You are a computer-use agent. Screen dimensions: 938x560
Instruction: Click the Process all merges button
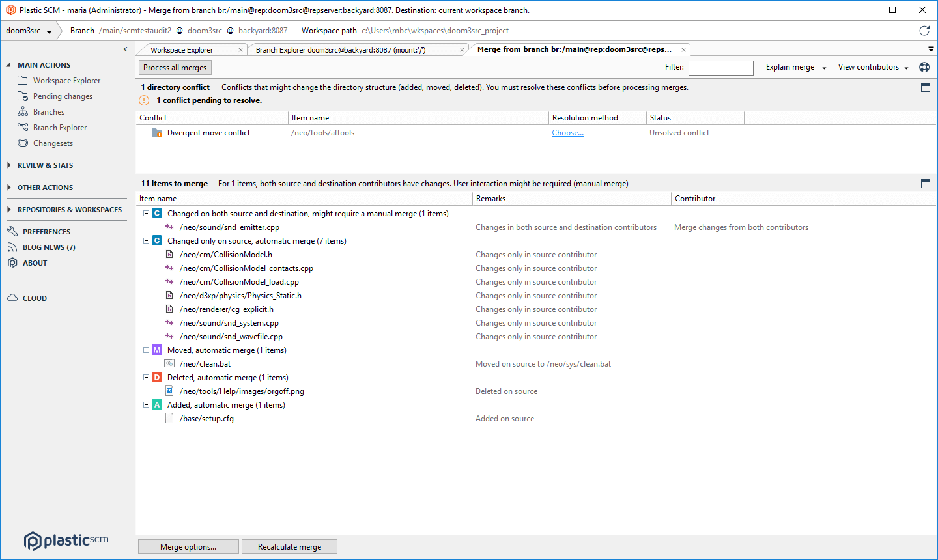coord(175,67)
